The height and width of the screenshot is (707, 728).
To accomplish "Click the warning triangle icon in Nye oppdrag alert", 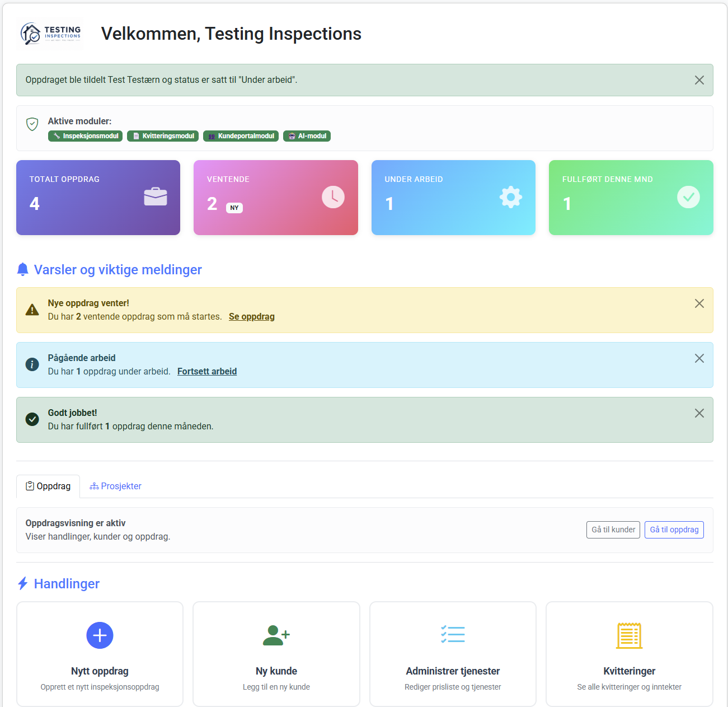I will point(32,310).
